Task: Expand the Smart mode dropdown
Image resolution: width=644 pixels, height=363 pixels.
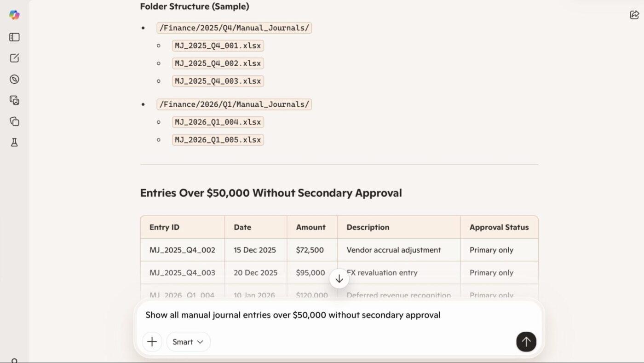Action: pyautogui.click(x=188, y=342)
